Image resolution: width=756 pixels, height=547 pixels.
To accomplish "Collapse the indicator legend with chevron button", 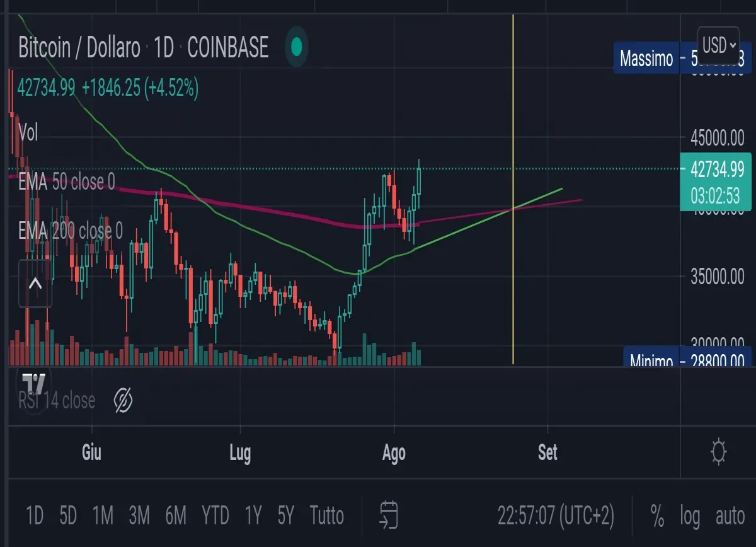I will pyautogui.click(x=35, y=283).
